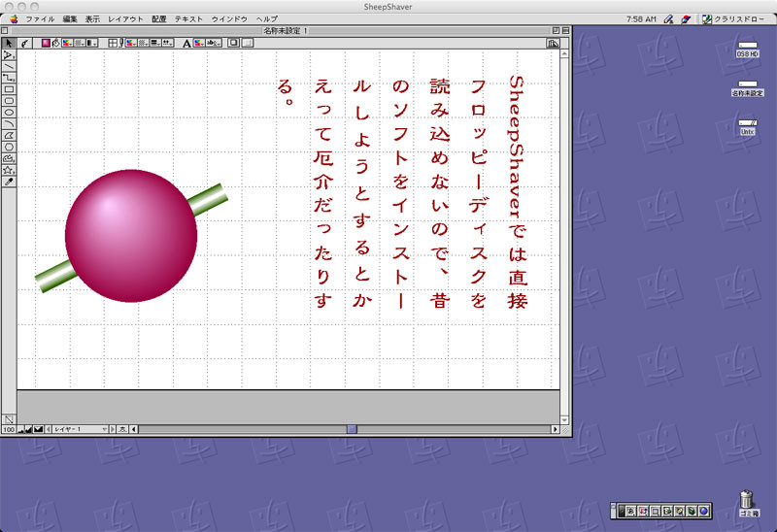The image size is (777, 532).
Task: Open the text color palette dropdown
Action: pos(199,43)
